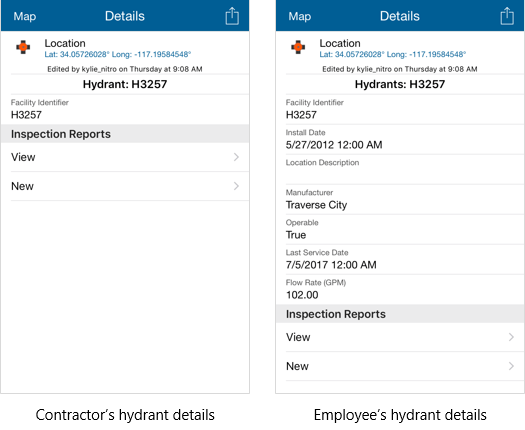The height and width of the screenshot is (430, 525).
Task: Tap the hydrant symbol in Contractor's Location row
Action: point(23,47)
